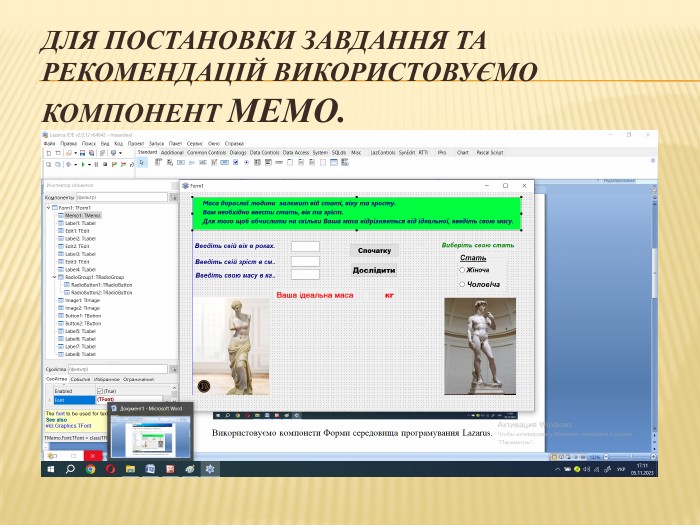Select the TCheckBox component icon in palette
The height and width of the screenshot is (525, 700).
click(x=236, y=162)
